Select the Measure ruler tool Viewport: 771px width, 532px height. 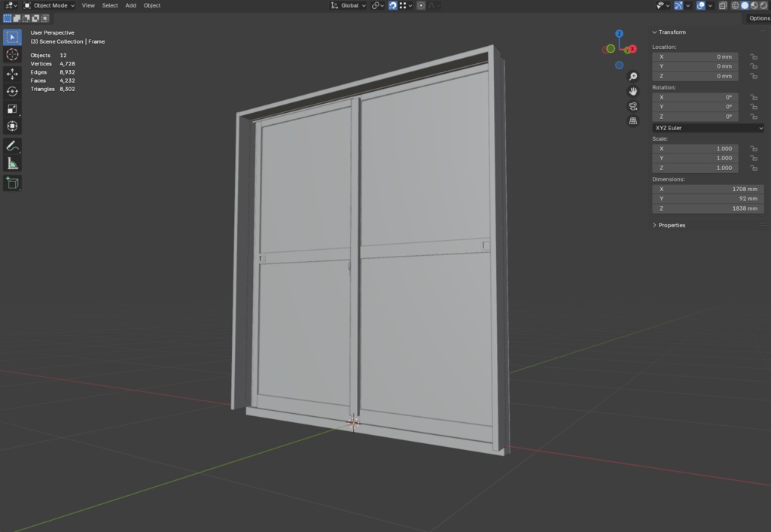click(x=12, y=163)
